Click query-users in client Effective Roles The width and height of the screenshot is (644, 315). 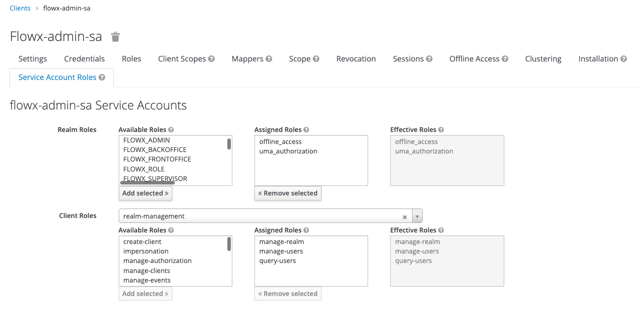[414, 260]
